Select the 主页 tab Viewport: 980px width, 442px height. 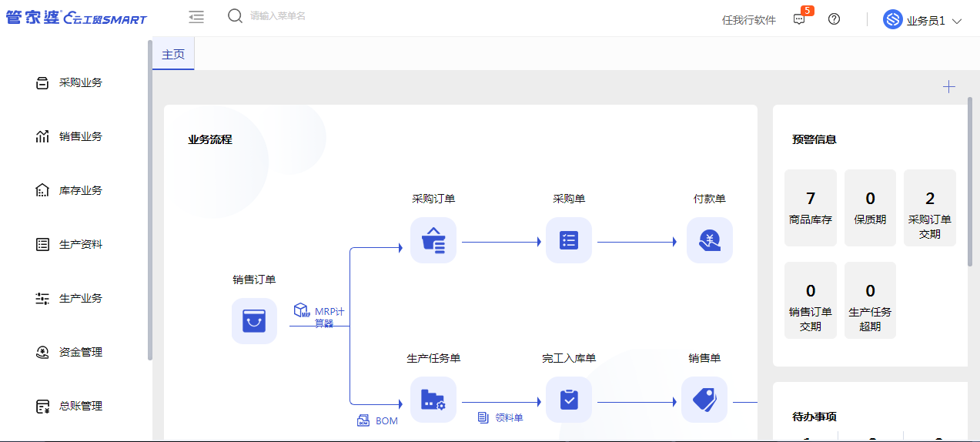click(x=173, y=55)
